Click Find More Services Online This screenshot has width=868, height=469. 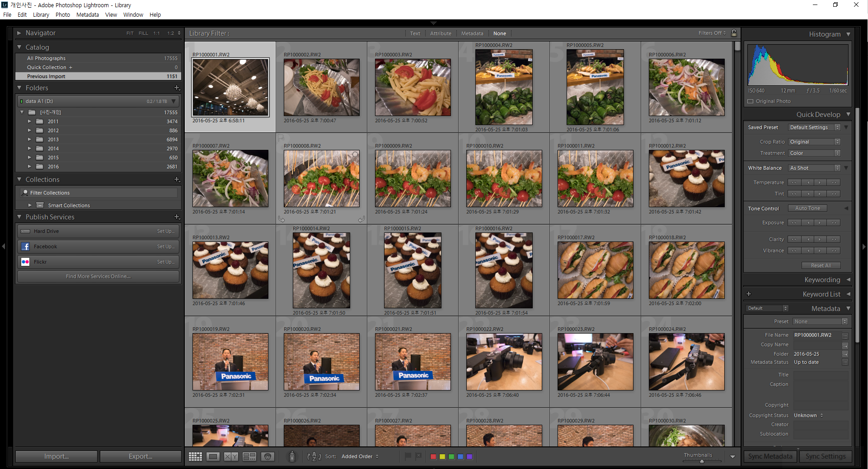click(x=98, y=276)
